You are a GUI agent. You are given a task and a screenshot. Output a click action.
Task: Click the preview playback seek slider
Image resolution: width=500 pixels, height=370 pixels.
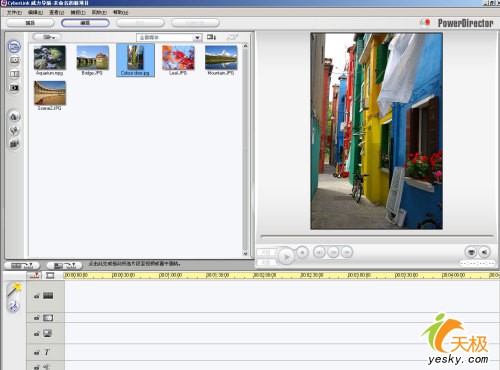coord(377,236)
